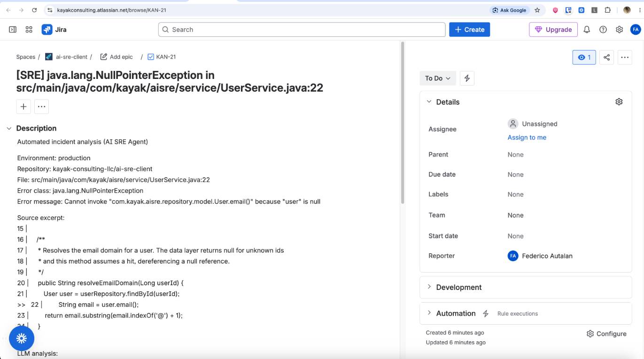Click 'Environment: production' text
The height and width of the screenshot is (359, 644).
pyautogui.click(x=54, y=158)
